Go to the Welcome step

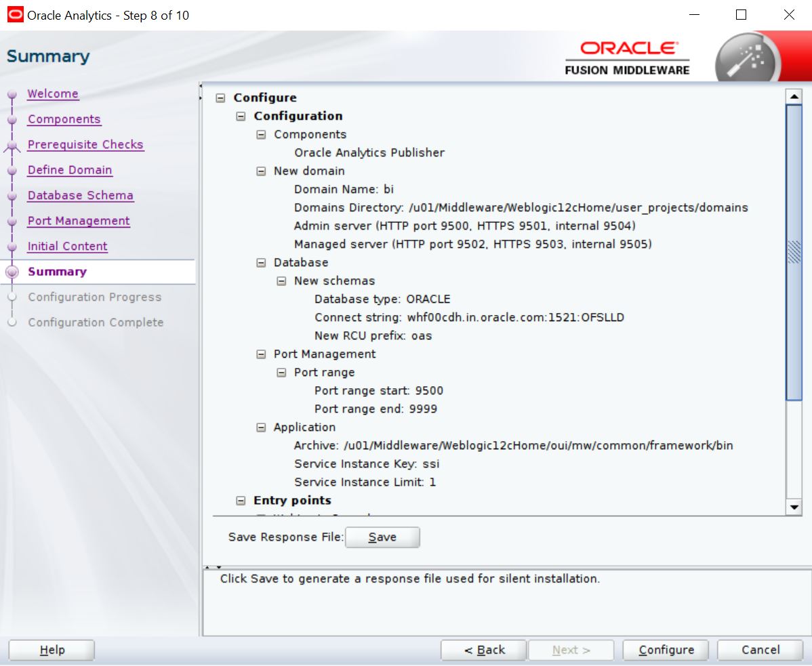[x=53, y=93]
